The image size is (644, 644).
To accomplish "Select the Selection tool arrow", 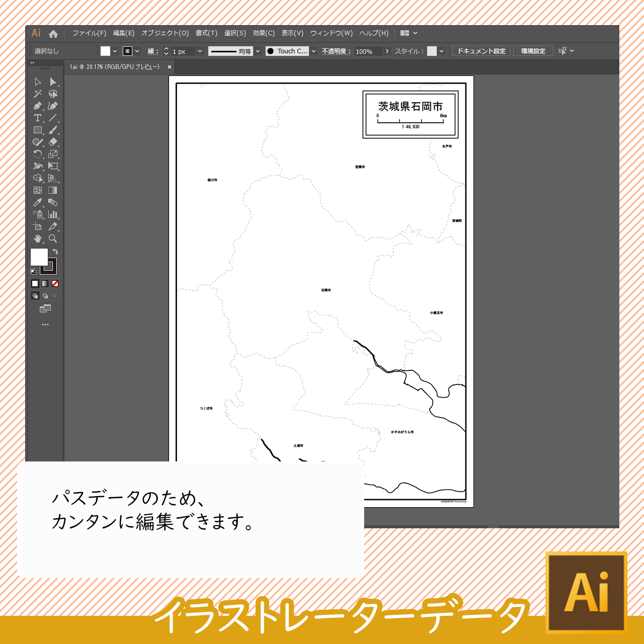I will (x=38, y=82).
